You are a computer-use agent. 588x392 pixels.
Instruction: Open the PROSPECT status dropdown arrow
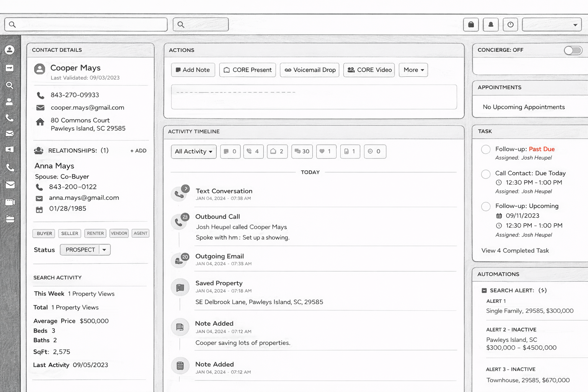(104, 250)
